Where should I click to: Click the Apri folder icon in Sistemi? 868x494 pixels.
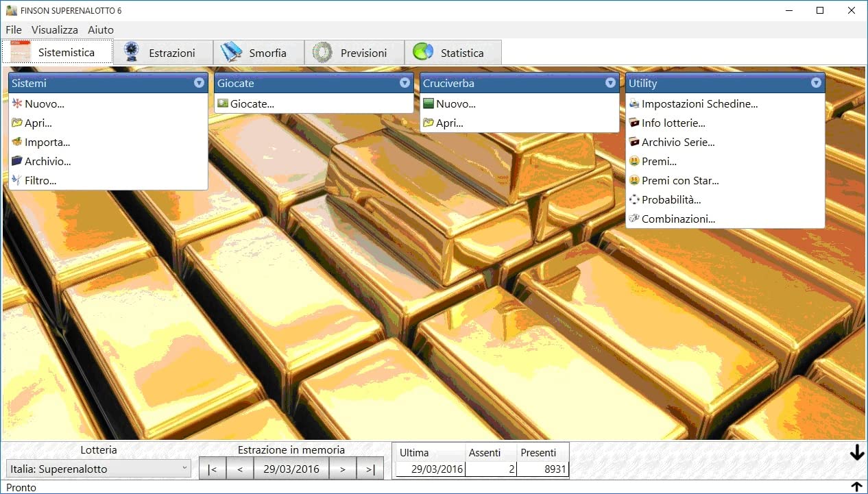click(17, 123)
